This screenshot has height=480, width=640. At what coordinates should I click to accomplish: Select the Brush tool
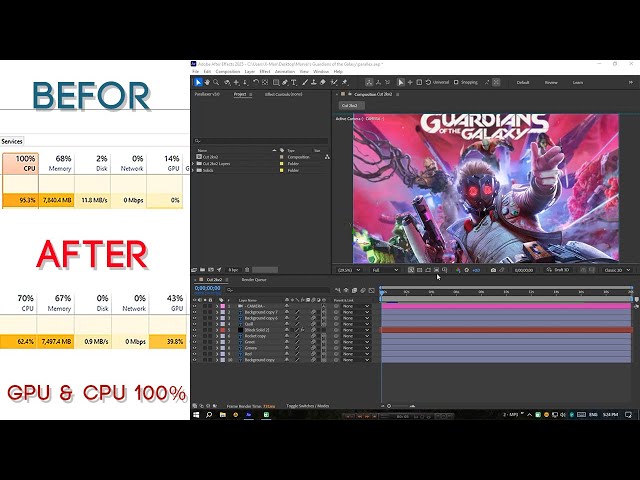tap(304, 82)
